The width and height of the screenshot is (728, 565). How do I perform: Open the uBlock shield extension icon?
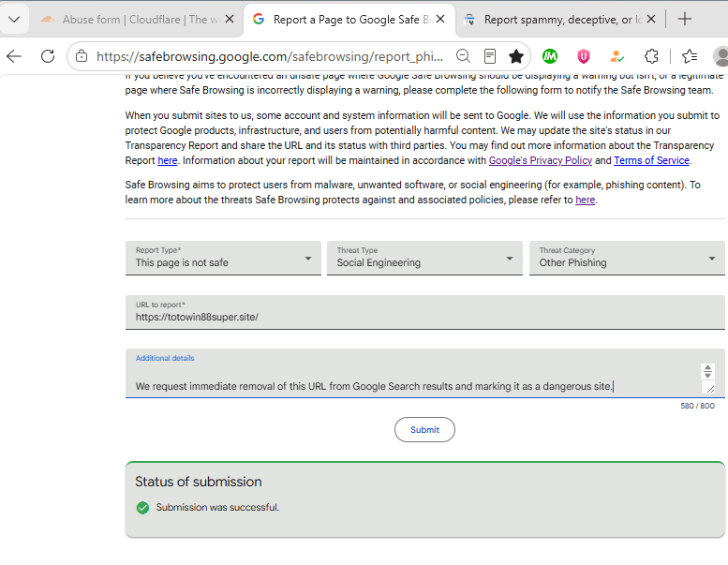[583, 56]
